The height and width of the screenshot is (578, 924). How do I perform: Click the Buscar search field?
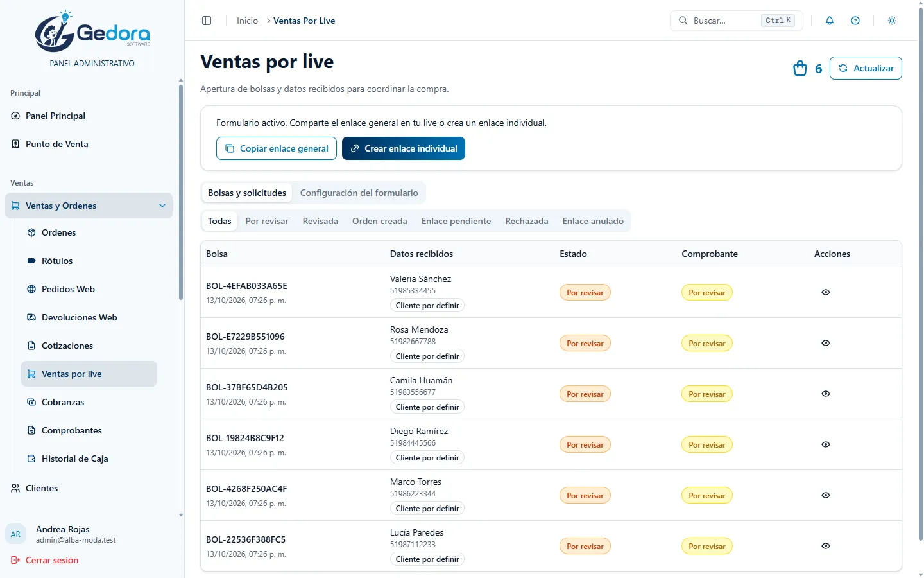tap(737, 21)
